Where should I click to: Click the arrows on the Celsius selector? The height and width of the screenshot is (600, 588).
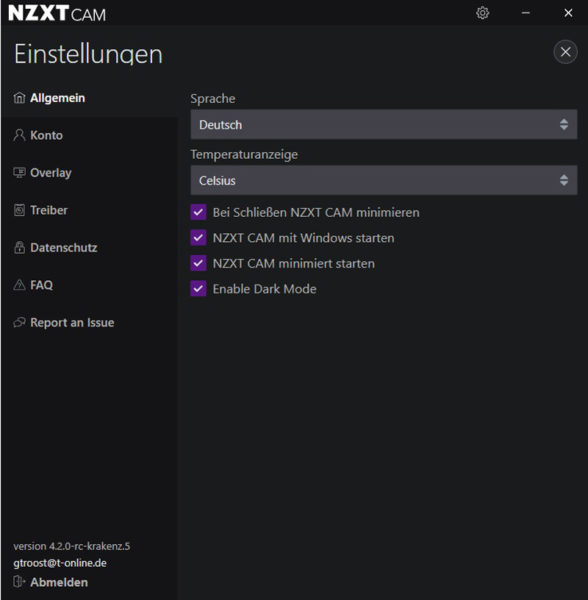coord(564,180)
